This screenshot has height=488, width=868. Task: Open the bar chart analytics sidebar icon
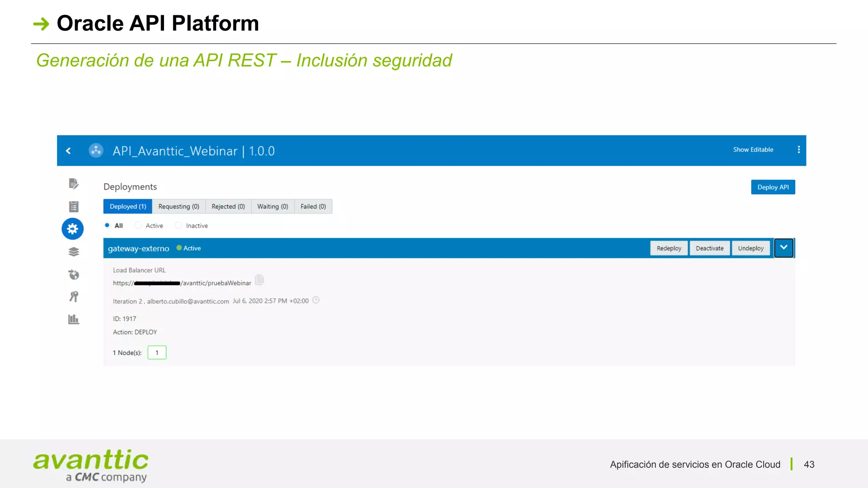[x=74, y=319]
